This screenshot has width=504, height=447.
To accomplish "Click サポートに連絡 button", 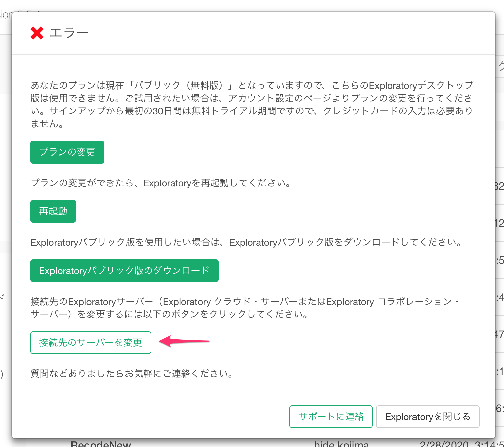I will [x=331, y=417].
